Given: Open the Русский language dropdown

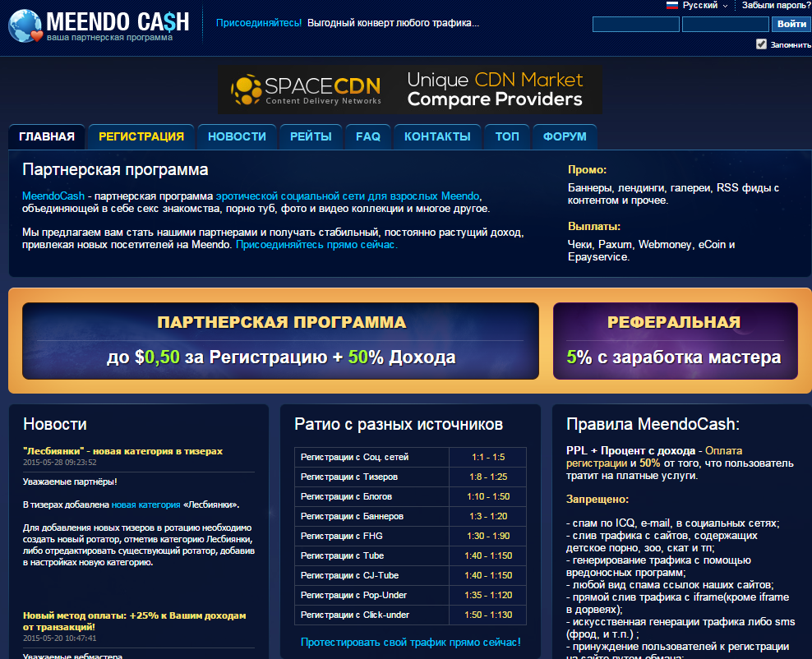Looking at the screenshot, I should point(705,5).
